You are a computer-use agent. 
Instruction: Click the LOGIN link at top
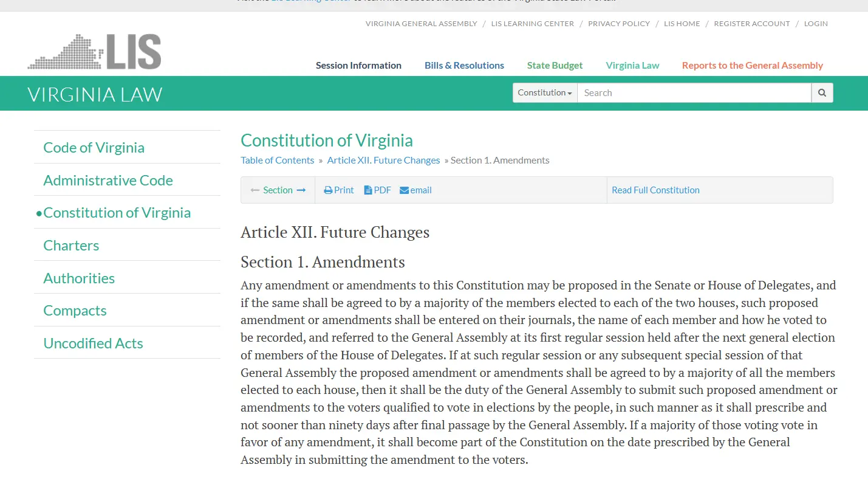[816, 24]
